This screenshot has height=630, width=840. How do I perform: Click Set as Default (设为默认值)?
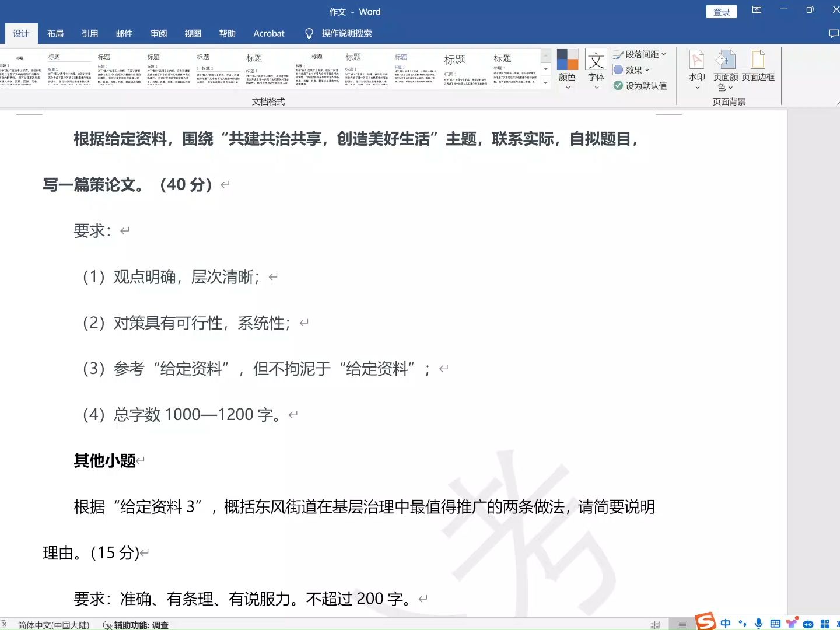point(640,85)
